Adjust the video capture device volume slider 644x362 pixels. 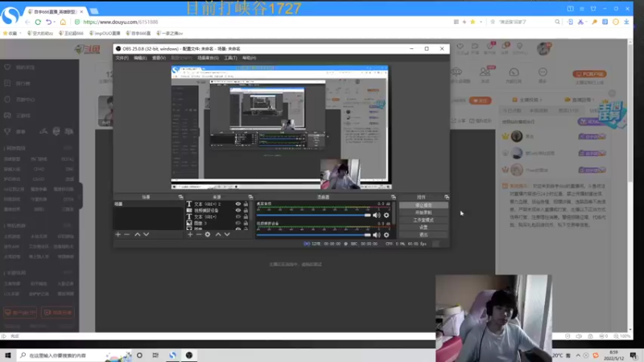314,235
